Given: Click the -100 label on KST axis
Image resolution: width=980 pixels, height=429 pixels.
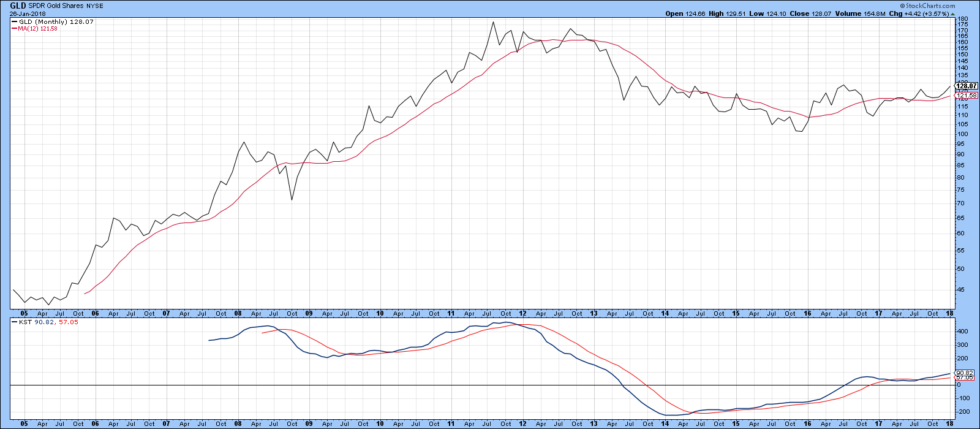Looking at the screenshot, I should [962, 398].
